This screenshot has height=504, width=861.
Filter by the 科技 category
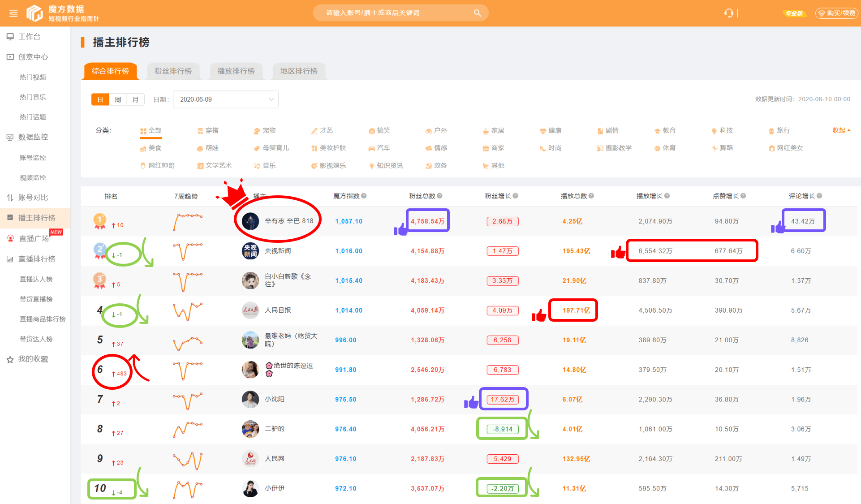(722, 131)
